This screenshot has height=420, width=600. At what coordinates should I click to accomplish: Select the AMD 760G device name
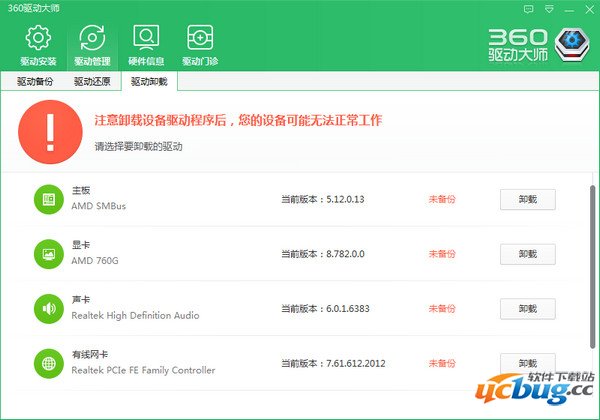coord(95,260)
